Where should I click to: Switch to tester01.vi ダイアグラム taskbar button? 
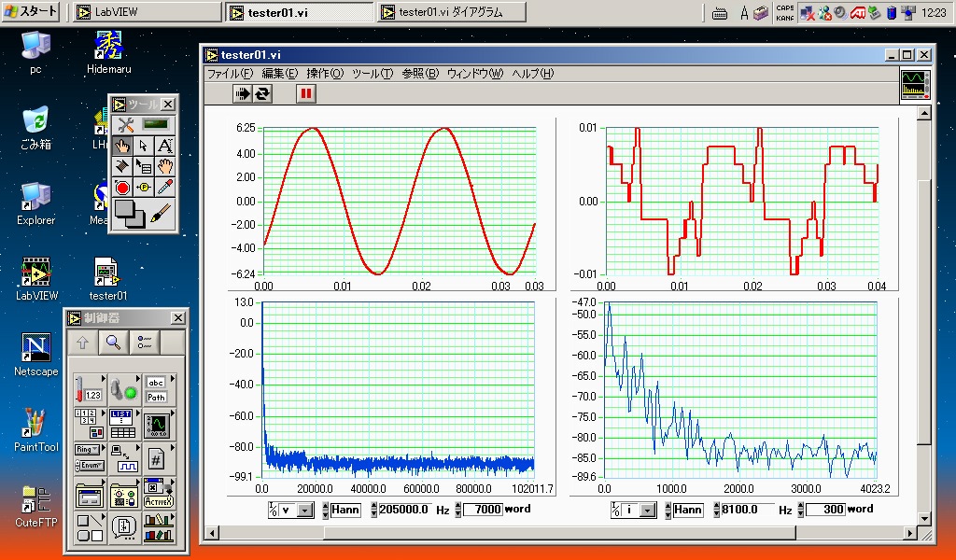click(x=452, y=12)
